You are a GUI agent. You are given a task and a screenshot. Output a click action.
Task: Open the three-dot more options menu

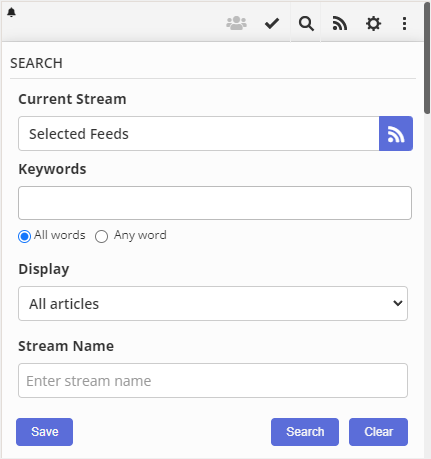(x=404, y=24)
